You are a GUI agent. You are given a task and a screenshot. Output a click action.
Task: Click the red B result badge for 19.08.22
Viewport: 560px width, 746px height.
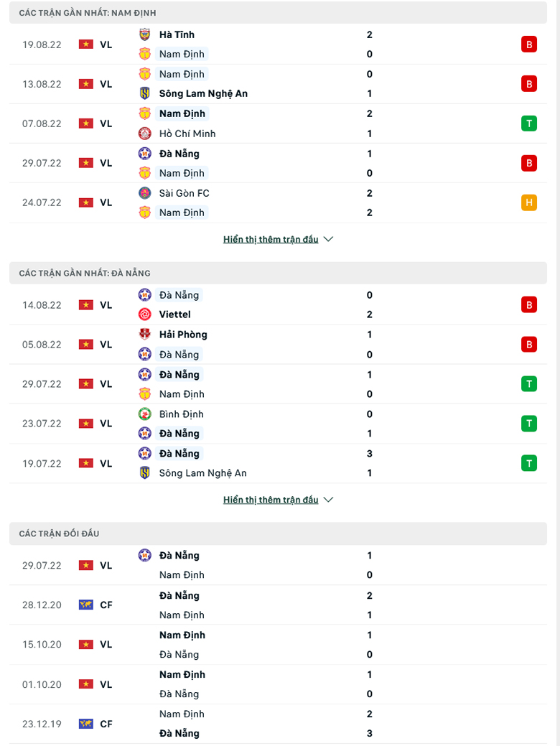pos(529,45)
